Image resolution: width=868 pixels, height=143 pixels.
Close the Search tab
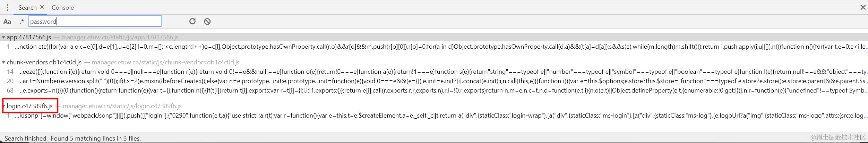click(x=42, y=7)
